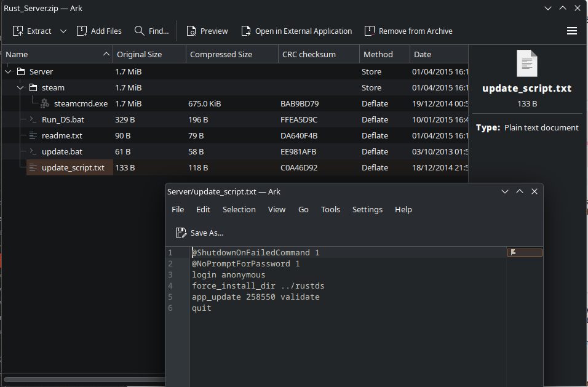Click the Preview toolbar button
The width and height of the screenshot is (588, 387).
[207, 31]
